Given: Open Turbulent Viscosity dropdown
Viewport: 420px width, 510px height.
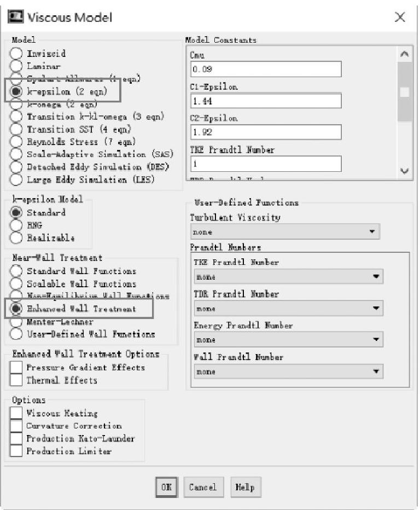Looking at the screenshot, I should [x=285, y=231].
